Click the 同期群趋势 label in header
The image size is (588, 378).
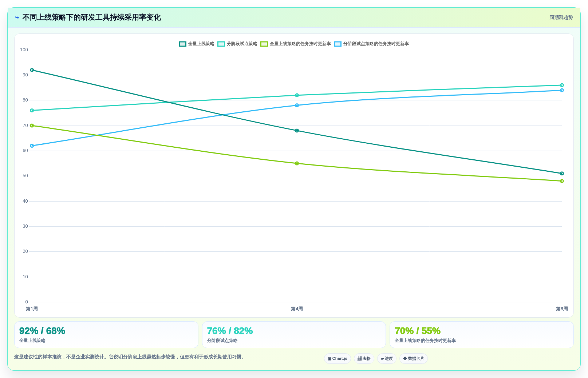click(561, 17)
